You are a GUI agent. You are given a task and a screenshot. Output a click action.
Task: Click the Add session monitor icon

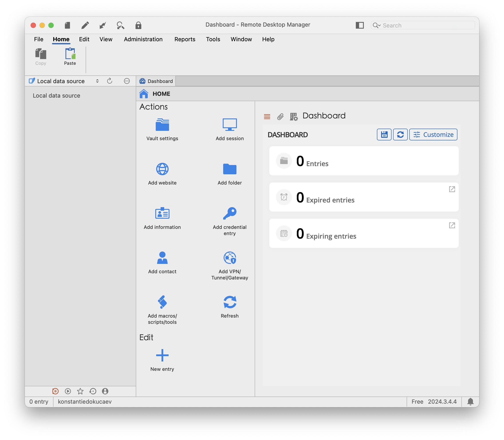tap(229, 125)
